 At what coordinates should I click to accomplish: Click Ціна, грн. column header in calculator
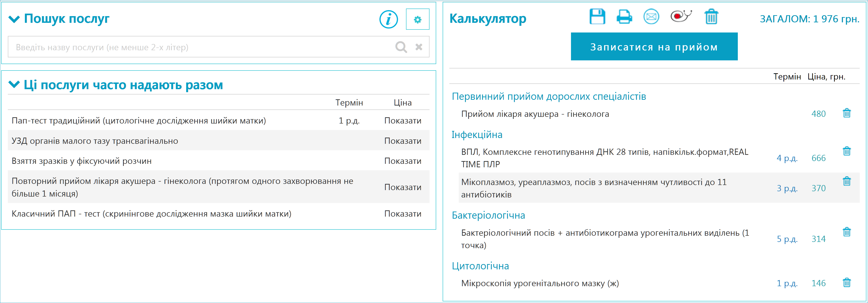point(826,77)
